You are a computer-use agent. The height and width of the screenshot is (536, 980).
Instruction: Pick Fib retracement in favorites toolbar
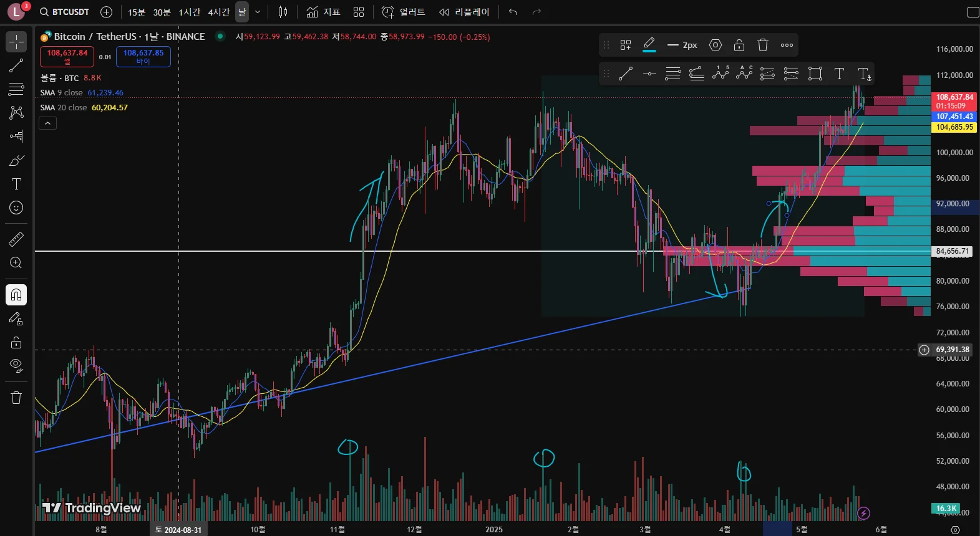(673, 74)
